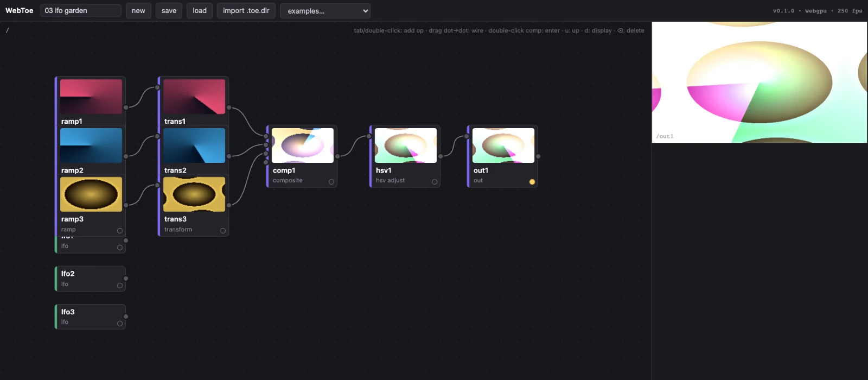868x380 pixels.
Task: Click the /out1 viewer preview image
Action: click(759, 83)
